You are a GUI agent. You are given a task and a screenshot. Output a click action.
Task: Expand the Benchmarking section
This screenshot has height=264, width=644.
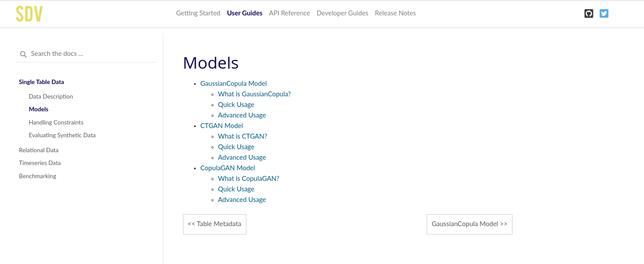37,176
